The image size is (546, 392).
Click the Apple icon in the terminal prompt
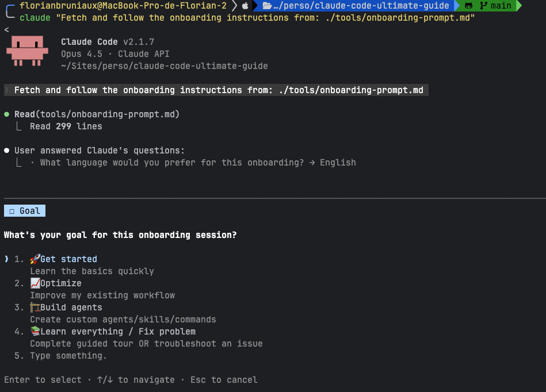[245, 6]
